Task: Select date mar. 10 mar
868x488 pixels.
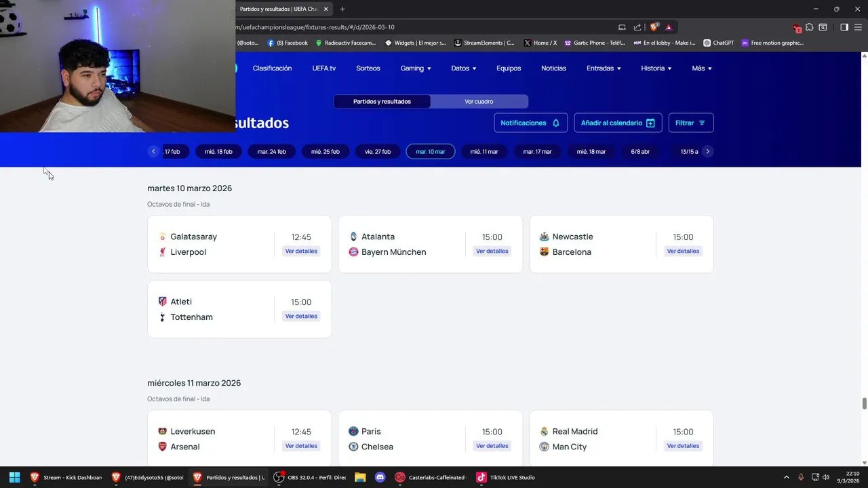Action: click(x=431, y=152)
